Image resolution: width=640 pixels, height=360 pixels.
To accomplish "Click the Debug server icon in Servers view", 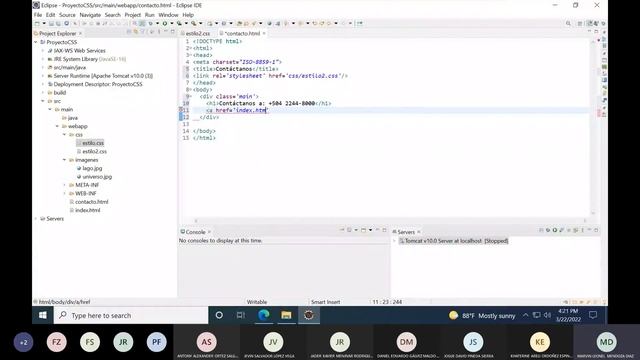I will click(x=548, y=230).
